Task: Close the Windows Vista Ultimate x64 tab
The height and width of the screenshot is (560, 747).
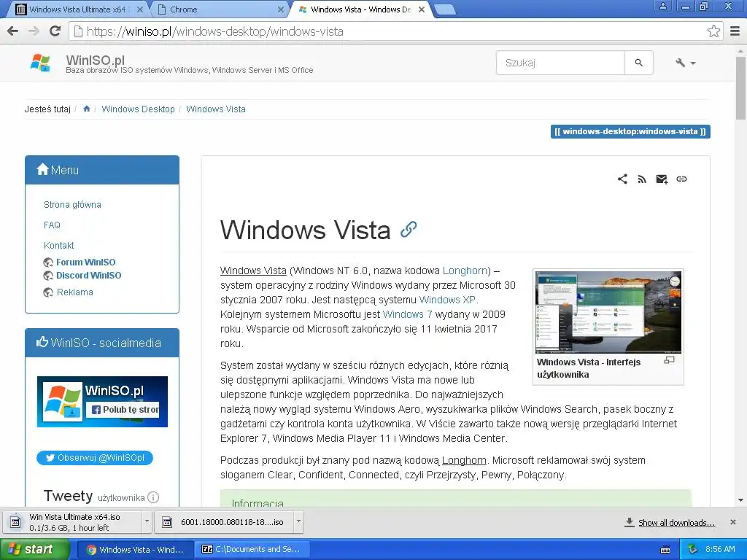Action: [139, 9]
